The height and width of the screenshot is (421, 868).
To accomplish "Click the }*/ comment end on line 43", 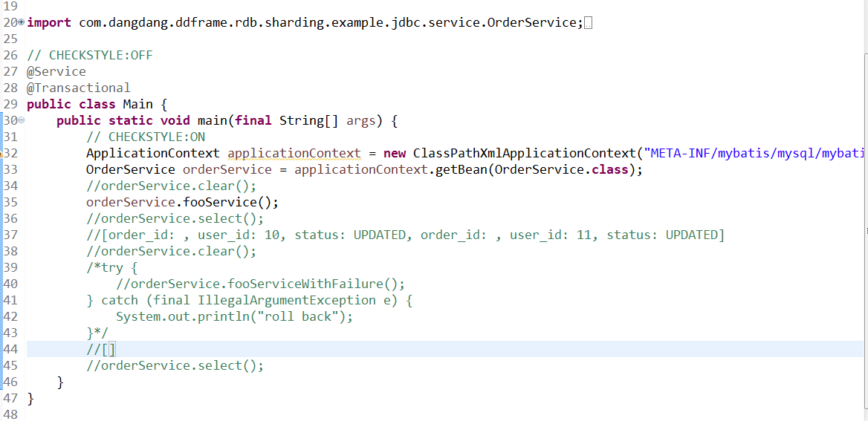I will click(x=97, y=333).
